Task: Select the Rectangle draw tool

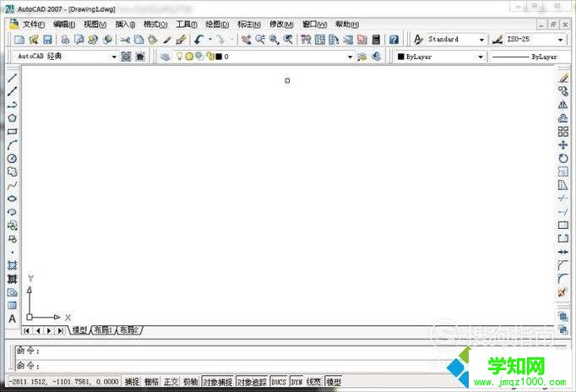Action: point(12,132)
